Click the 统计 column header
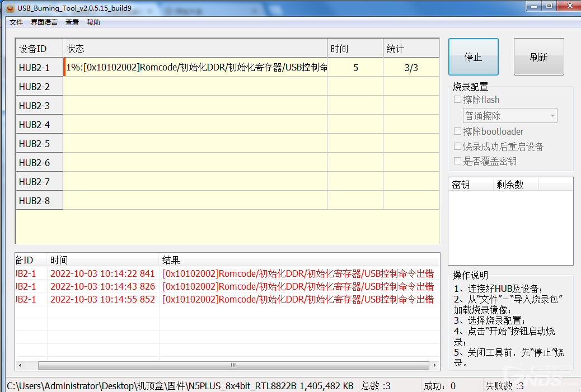 pyautogui.click(x=411, y=49)
